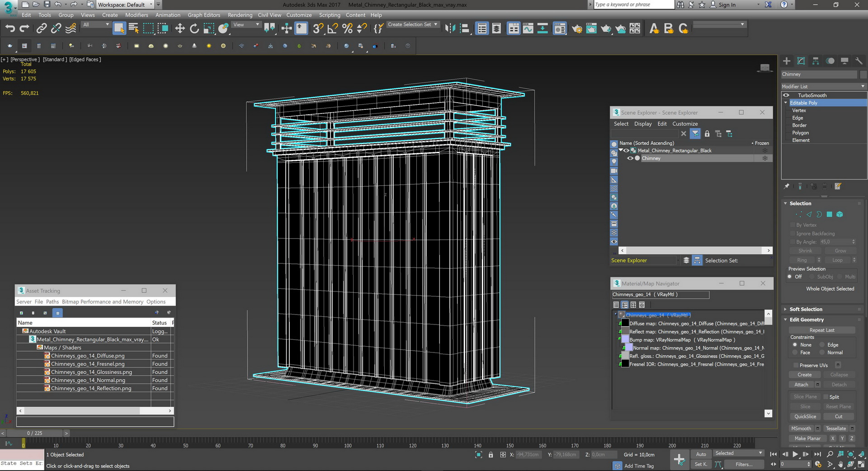
Task: Click the Undo arrow icon
Action: coord(10,29)
